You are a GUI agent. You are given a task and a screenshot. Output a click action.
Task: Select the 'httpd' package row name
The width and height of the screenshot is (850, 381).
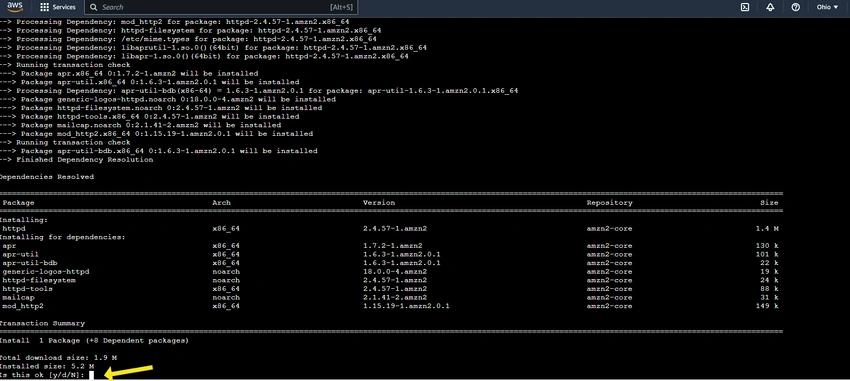[x=14, y=229]
